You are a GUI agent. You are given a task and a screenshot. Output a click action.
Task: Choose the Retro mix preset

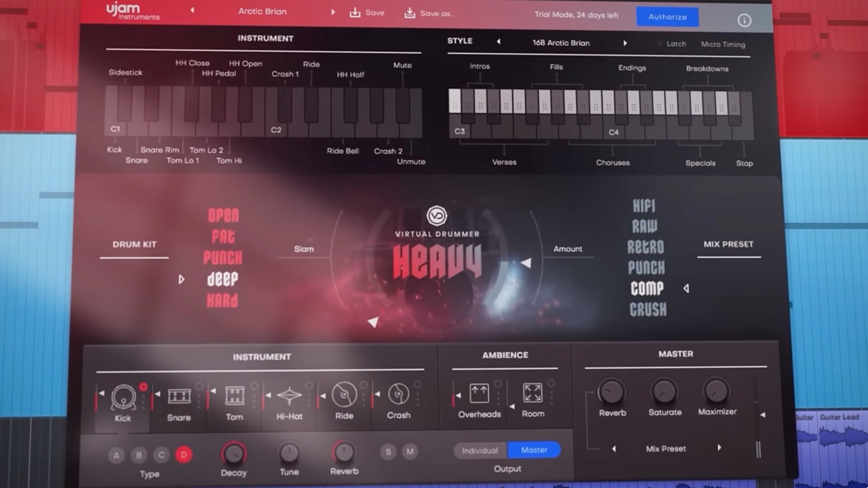646,247
